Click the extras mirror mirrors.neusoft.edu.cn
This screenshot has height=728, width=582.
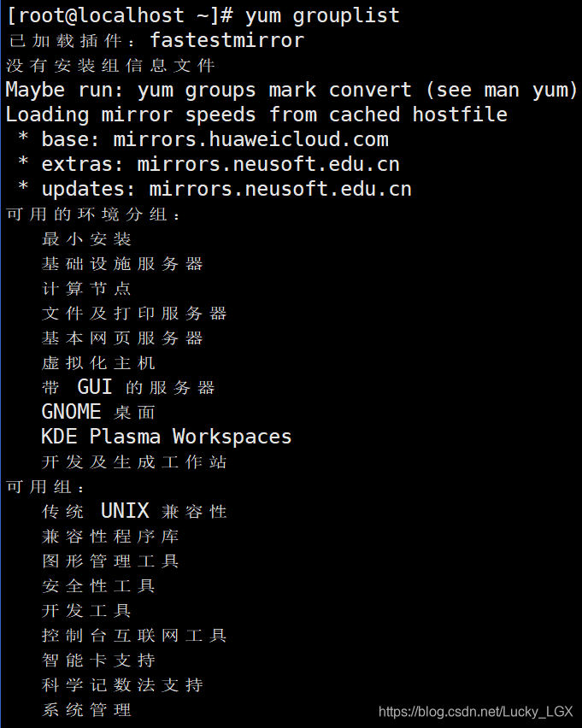(268, 164)
